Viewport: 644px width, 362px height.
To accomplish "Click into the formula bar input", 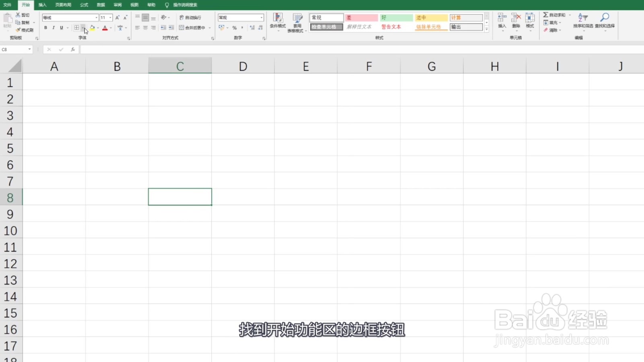I will 361,49.
